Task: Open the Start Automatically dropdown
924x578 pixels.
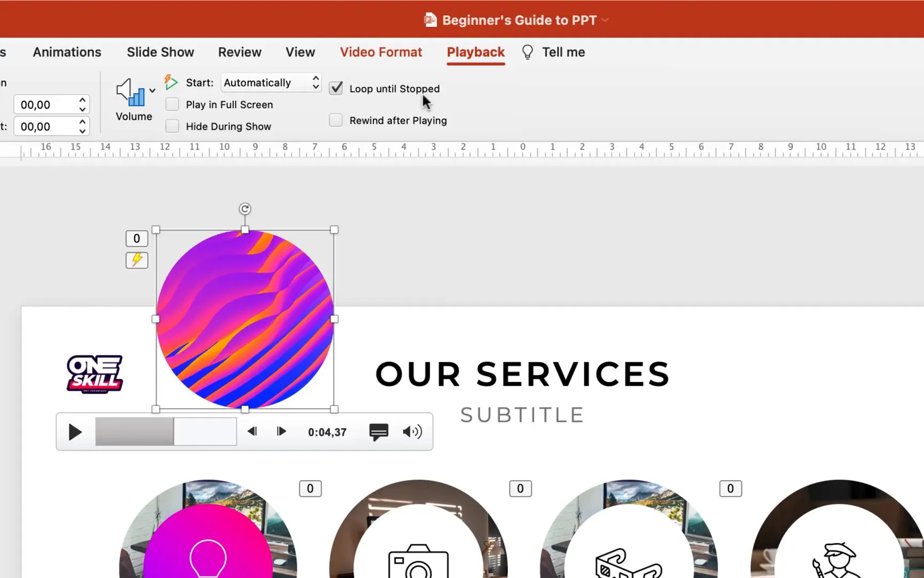Action: (x=271, y=82)
